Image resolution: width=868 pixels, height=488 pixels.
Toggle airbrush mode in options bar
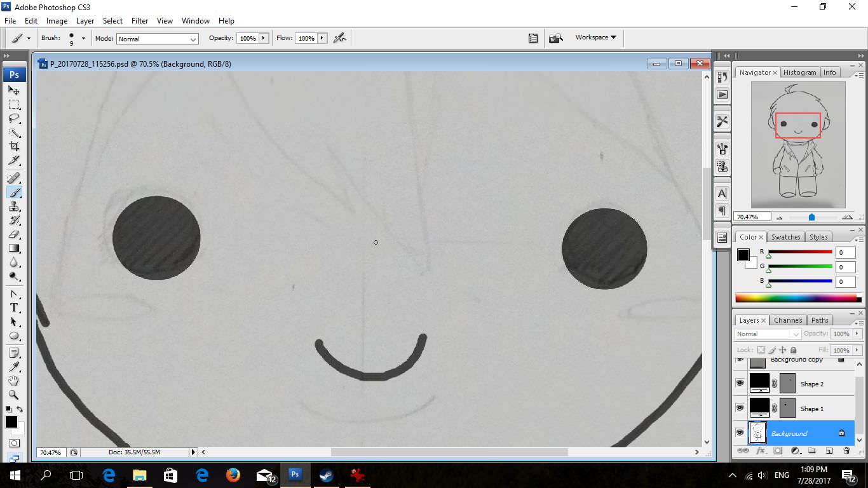(340, 38)
